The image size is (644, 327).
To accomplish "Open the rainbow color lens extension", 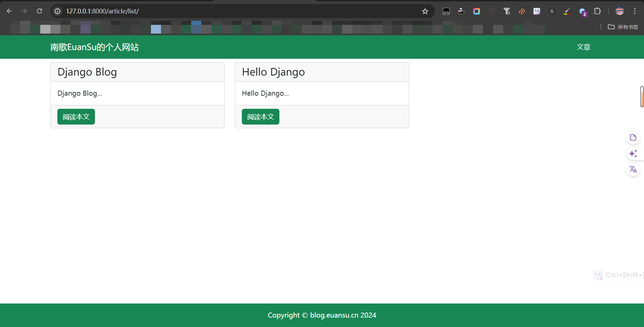I will (x=476, y=11).
